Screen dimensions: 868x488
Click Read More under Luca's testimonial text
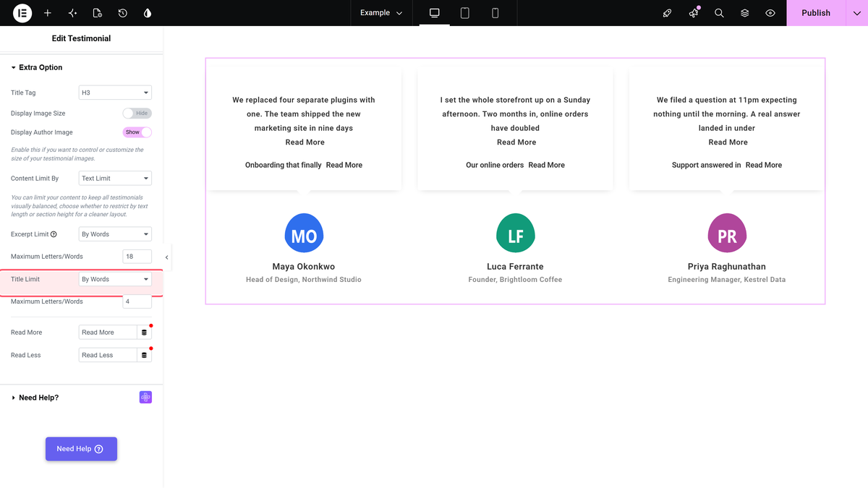coord(516,142)
